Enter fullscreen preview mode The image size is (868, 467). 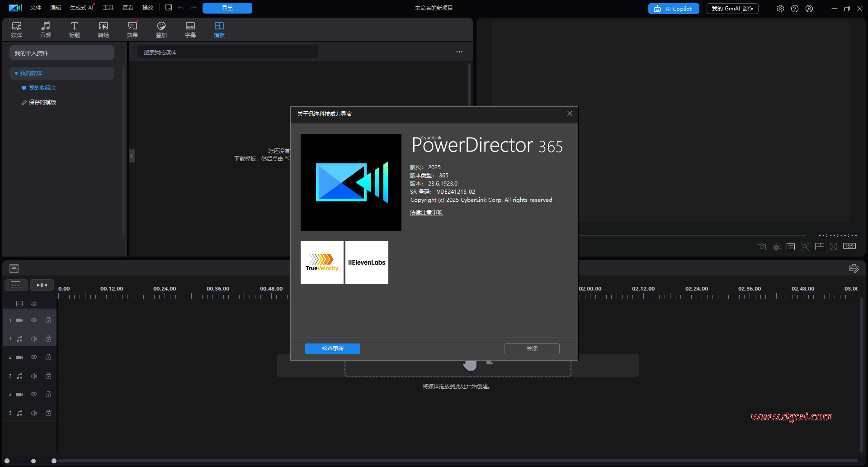[834, 247]
